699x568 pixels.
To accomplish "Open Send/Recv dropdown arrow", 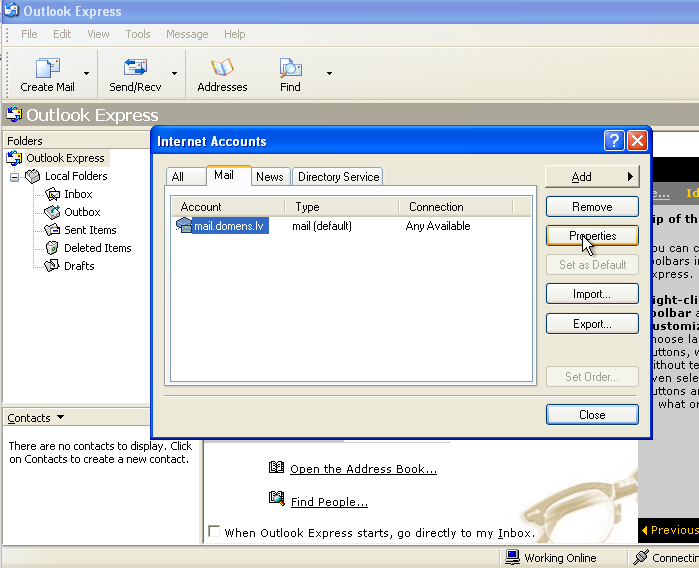I will tap(174, 73).
